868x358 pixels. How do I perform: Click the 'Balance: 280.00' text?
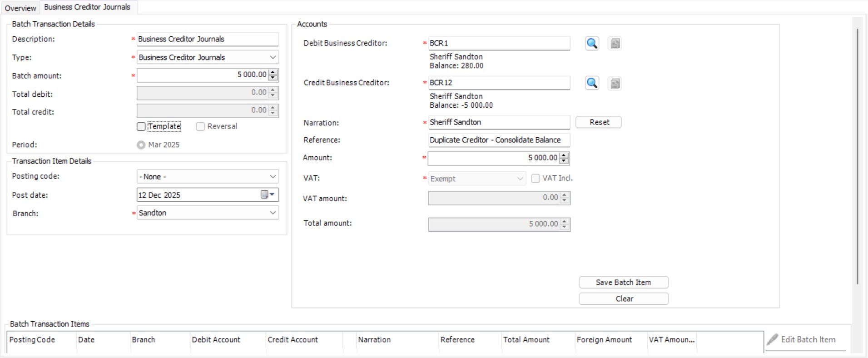(x=456, y=66)
